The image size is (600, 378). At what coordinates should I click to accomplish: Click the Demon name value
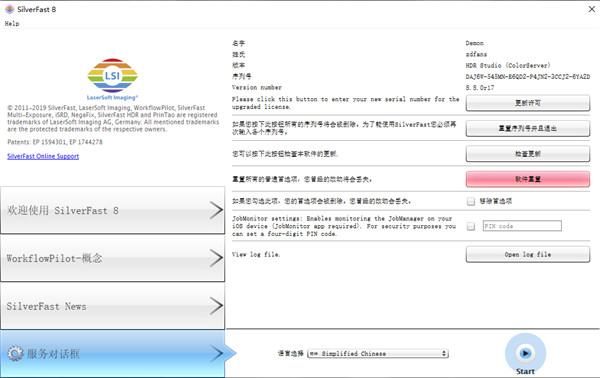tap(474, 43)
